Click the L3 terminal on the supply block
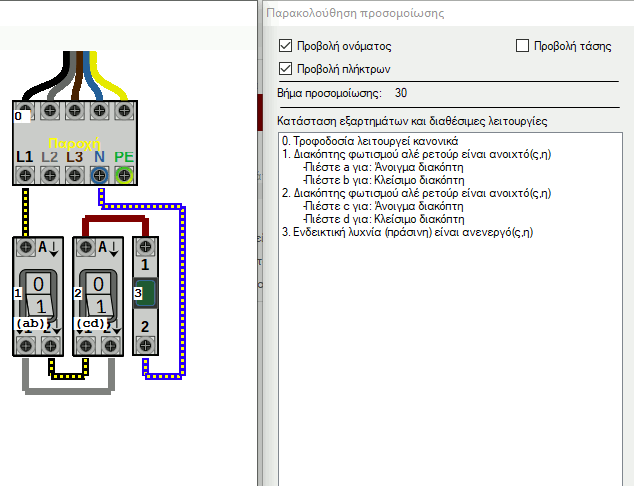This screenshot has width=634, height=486. (x=75, y=175)
